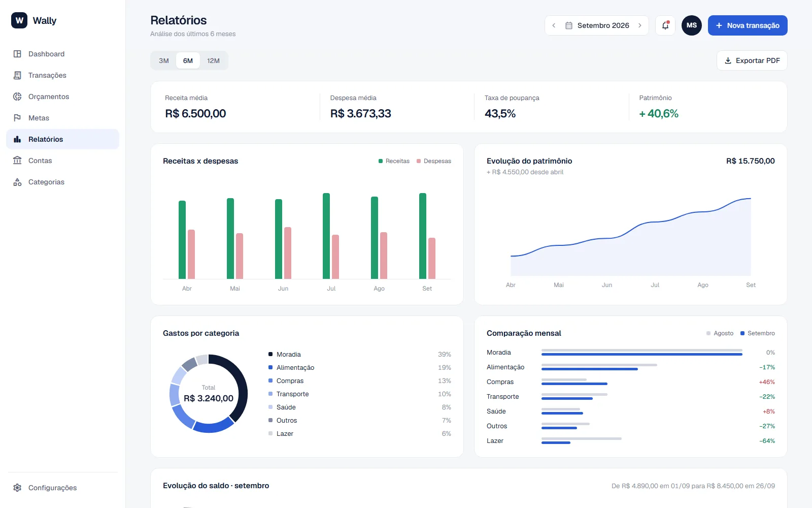Click the Setembro 2026 month label

click(603, 25)
